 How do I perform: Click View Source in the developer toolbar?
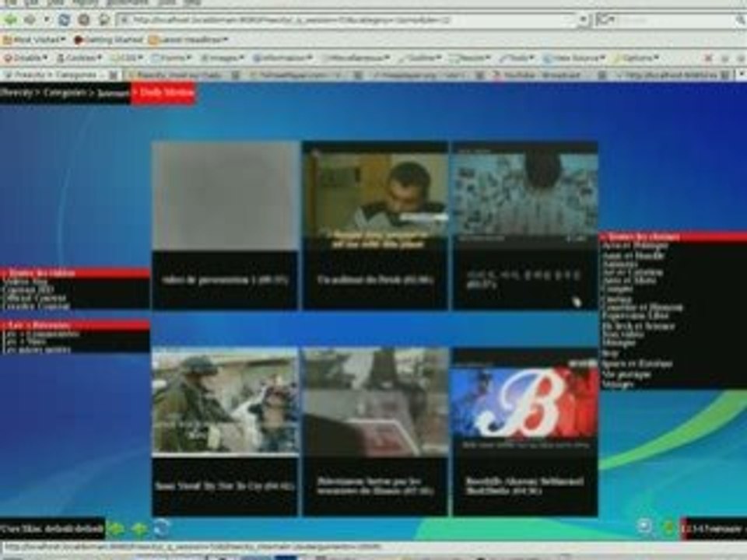click(573, 58)
